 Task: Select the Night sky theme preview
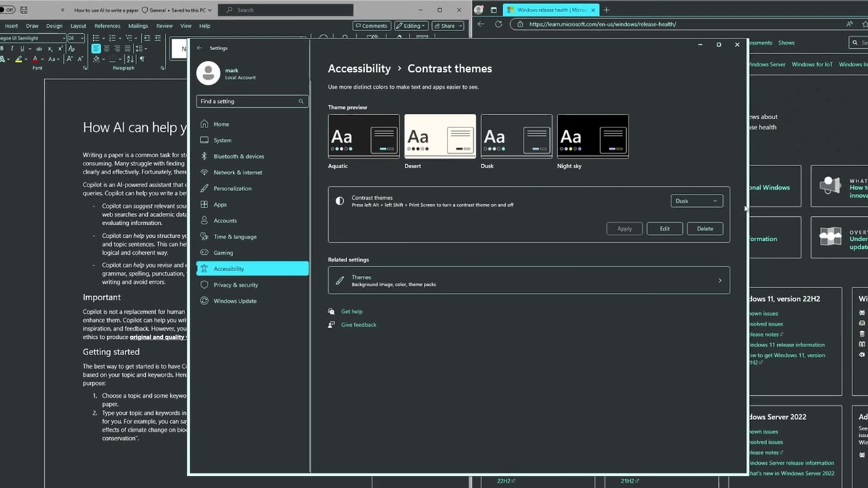[x=593, y=136]
